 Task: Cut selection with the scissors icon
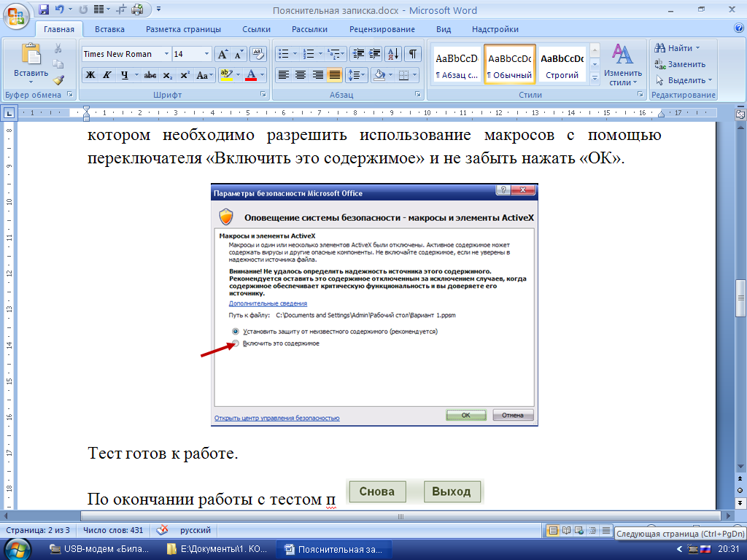[x=58, y=48]
